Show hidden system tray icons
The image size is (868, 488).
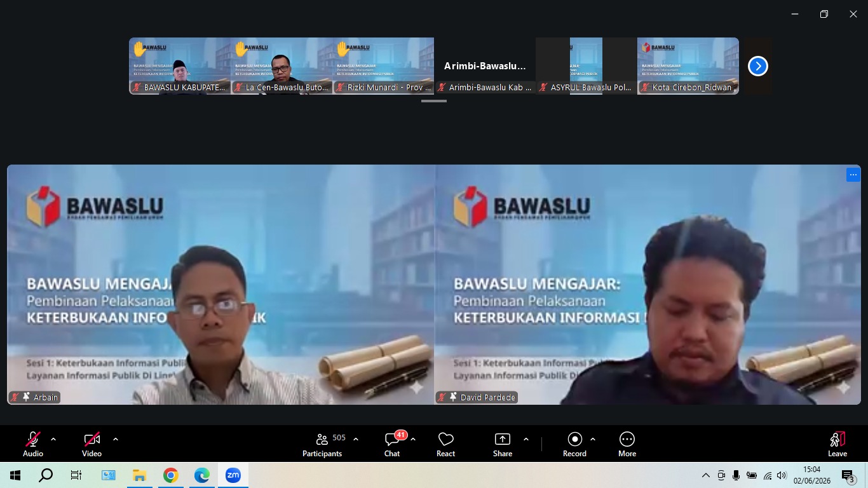tap(705, 475)
